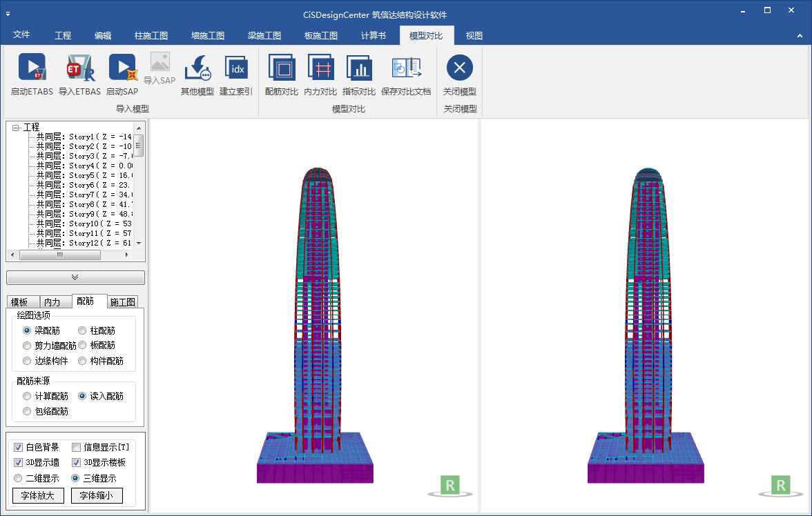812x516 pixels.
Task: Click the 字体放大 button
Action: coord(38,495)
